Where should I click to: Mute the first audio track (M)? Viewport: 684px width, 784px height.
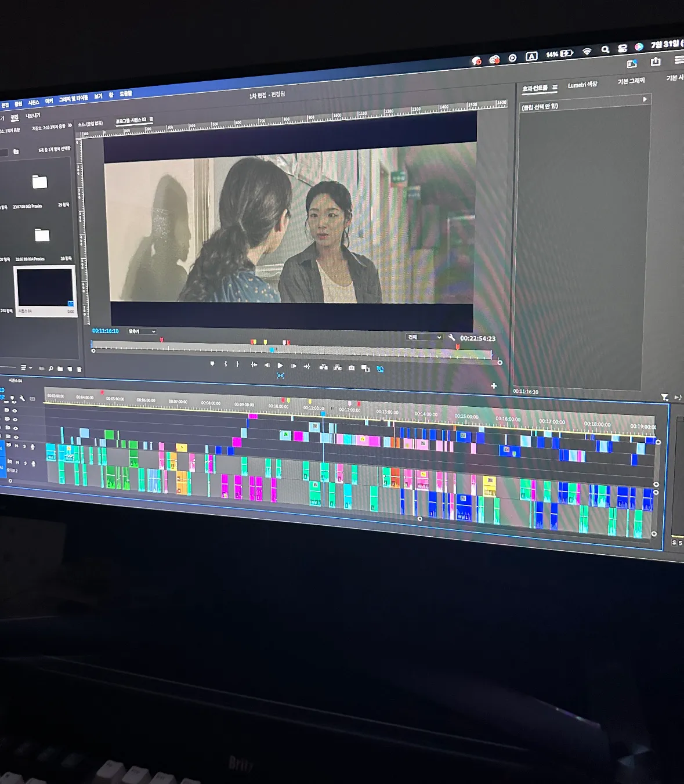tap(17, 446)
